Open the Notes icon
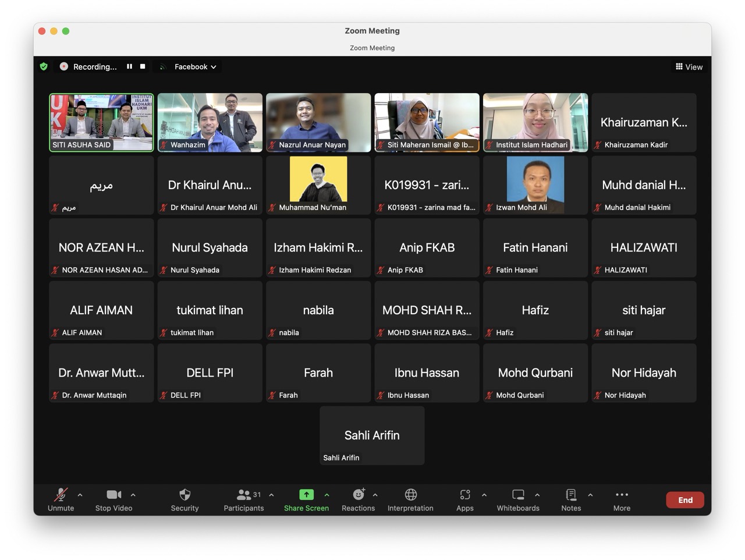Screen dimensions: 745x560 [x=571, y=495]
